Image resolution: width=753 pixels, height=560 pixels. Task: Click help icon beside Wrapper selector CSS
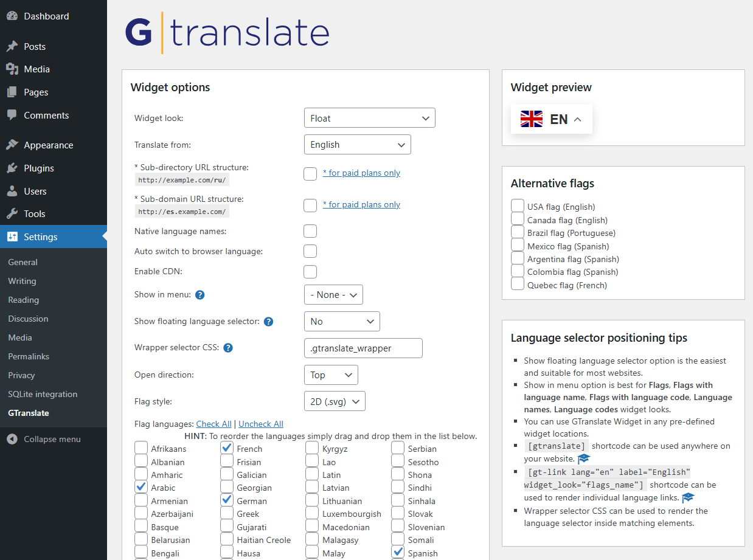(x=228, y=348)
